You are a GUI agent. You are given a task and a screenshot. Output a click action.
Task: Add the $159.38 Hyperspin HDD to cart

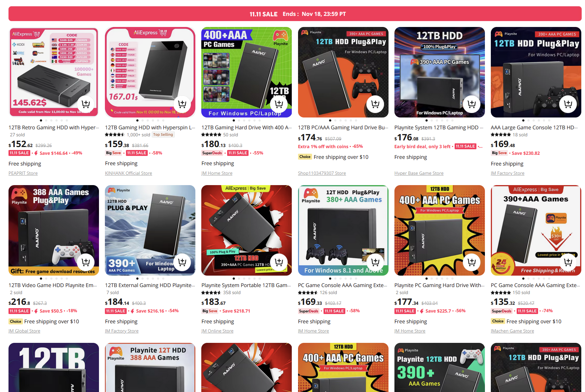182,104
